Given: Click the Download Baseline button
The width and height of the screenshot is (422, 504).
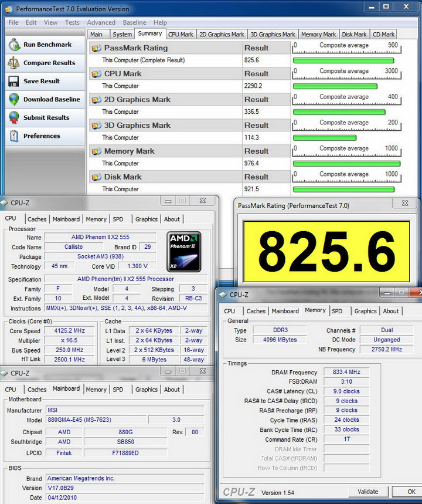Looking at the screenshot, I should tap(45, 99).
